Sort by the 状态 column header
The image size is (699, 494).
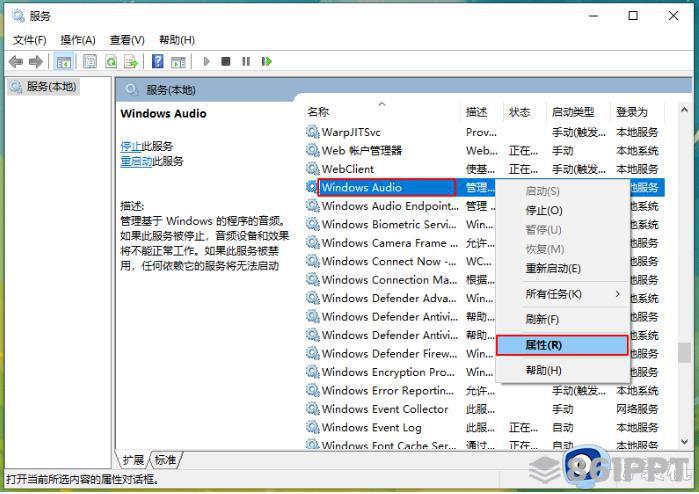tap(525, 112)
